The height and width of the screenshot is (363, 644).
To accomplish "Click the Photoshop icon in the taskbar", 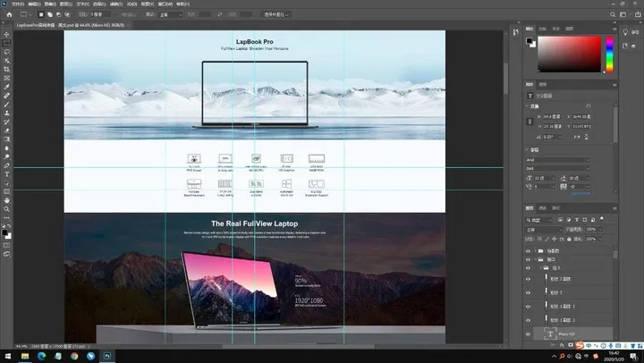I will (108, 356).
